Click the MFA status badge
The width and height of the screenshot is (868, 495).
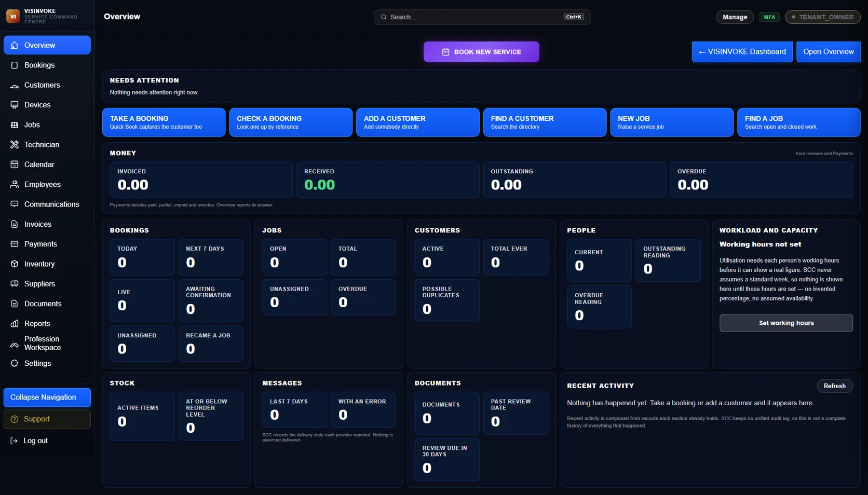click(x=769, y=17)
